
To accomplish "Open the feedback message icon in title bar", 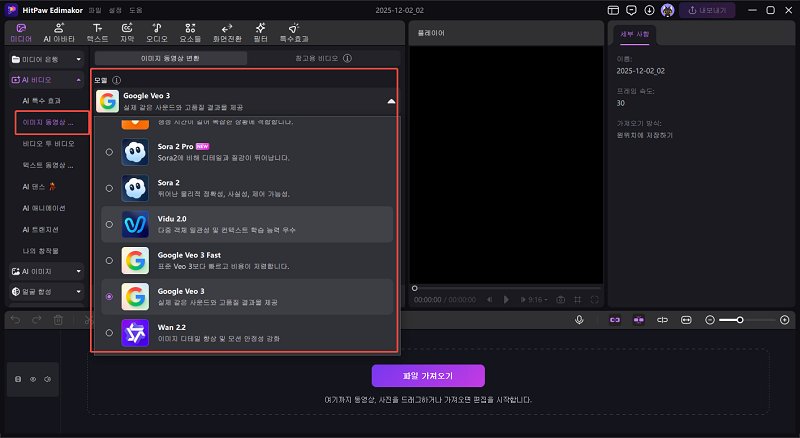I will [x=631, y=10].
